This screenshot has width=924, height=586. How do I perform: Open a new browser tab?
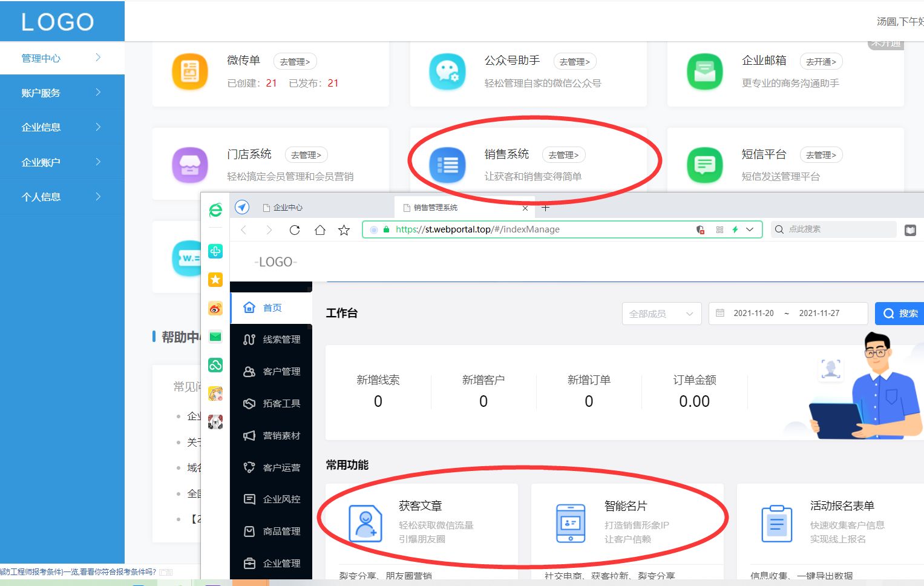click(x=546, y=208)
